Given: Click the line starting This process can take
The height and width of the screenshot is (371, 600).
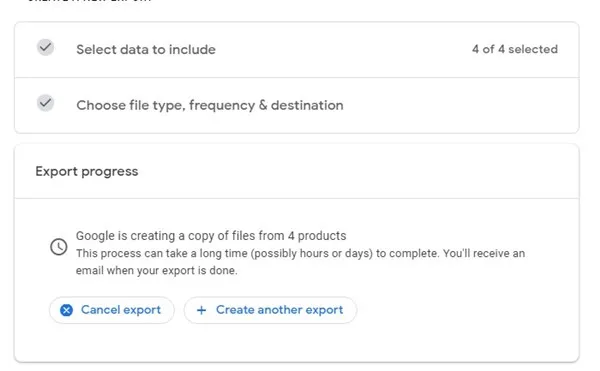Looking at the screenshot, I should point(300,254).
